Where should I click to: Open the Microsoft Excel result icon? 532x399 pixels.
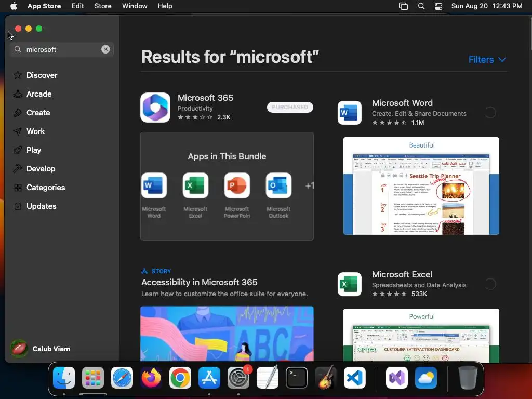tap(350, 284)
